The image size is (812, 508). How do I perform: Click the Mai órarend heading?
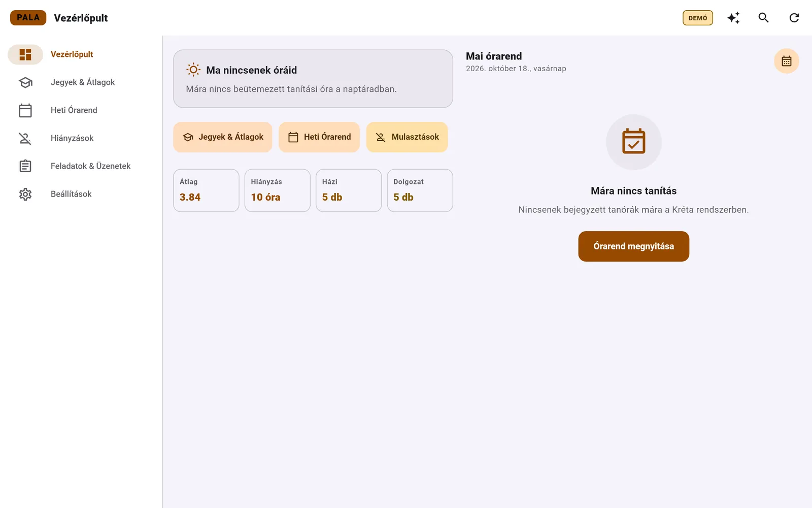click(494, 56)
